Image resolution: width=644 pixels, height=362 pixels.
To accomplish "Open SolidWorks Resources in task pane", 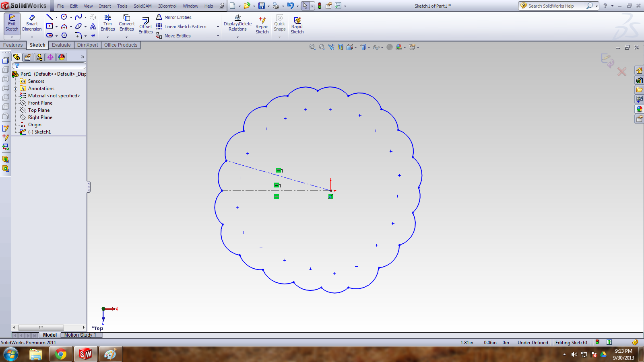I will [x=639, y=70].
